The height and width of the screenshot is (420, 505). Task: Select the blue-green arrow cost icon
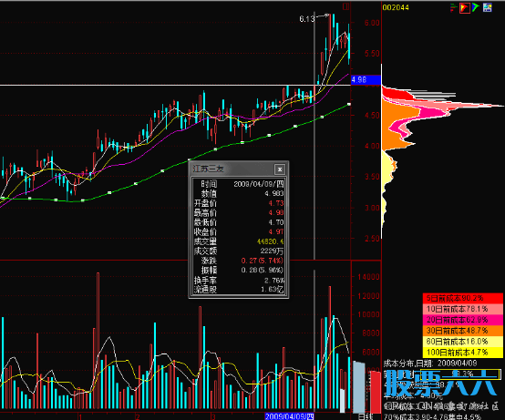pos(475,7)
